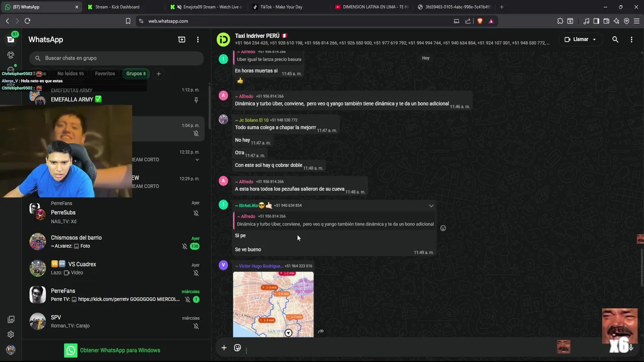Image resolution: width=644 pixels, height=362 pixels.
Task: Select the Favoritos filter
Action: click(105, 73)
